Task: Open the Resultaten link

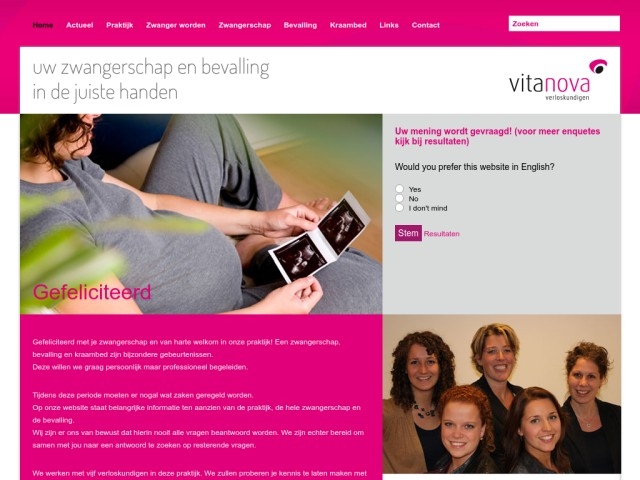Action: pos(442,234)
